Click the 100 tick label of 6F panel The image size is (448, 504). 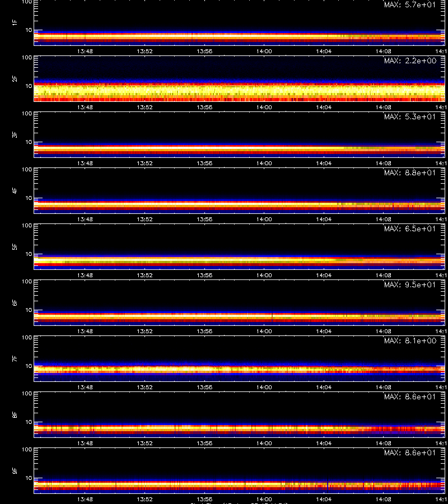pos(27,282)
